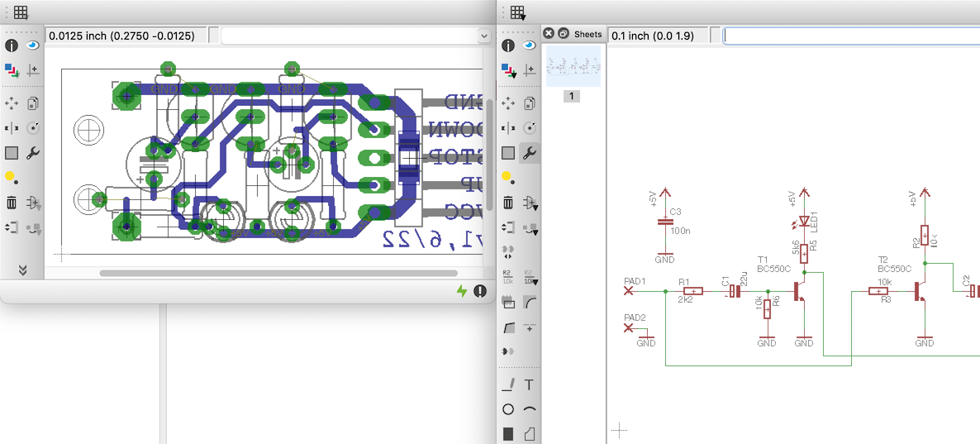Click the Delete trash icon in board editor

tap(12, 202)
